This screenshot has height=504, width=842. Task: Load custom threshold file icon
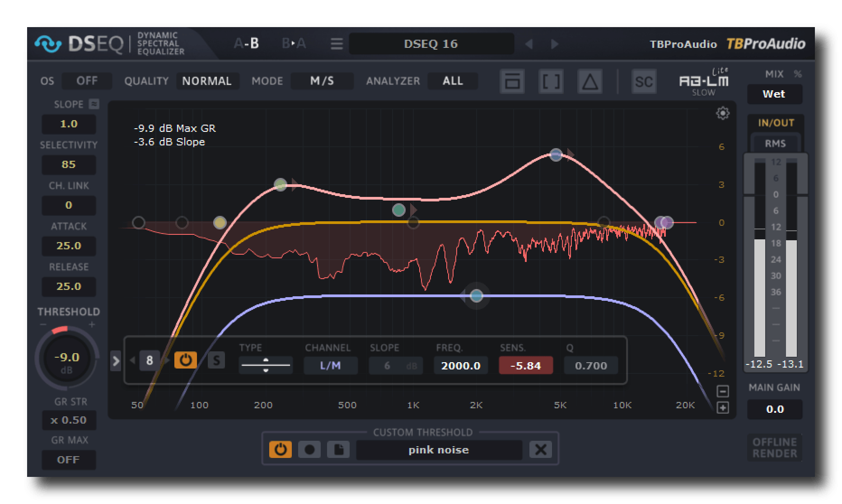click(x=338, y=449)
